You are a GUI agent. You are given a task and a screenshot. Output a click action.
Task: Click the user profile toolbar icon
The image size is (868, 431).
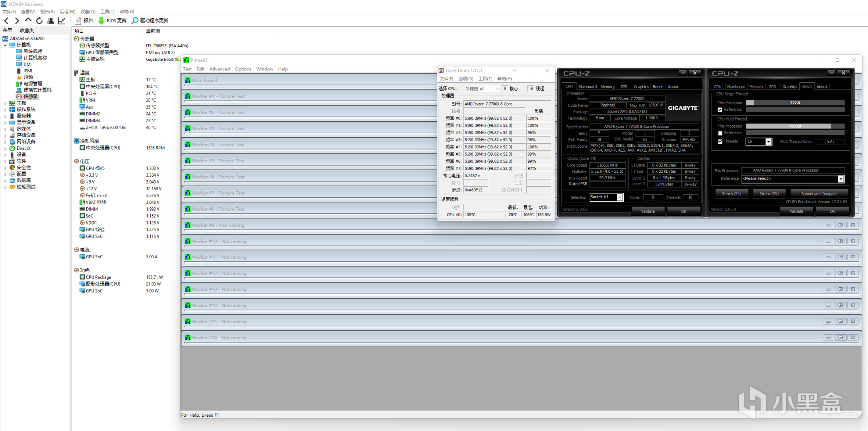pos(51,21)
